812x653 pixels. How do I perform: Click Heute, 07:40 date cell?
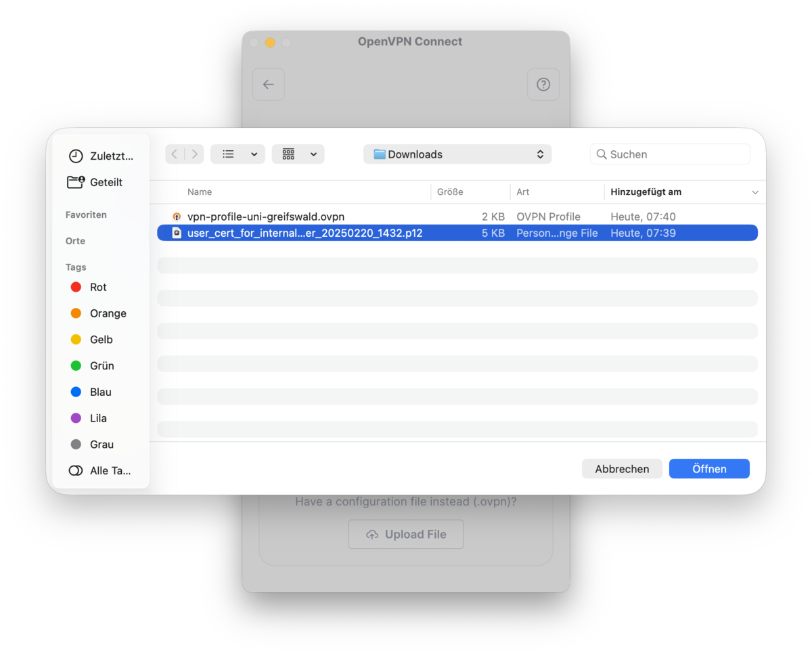643,217
